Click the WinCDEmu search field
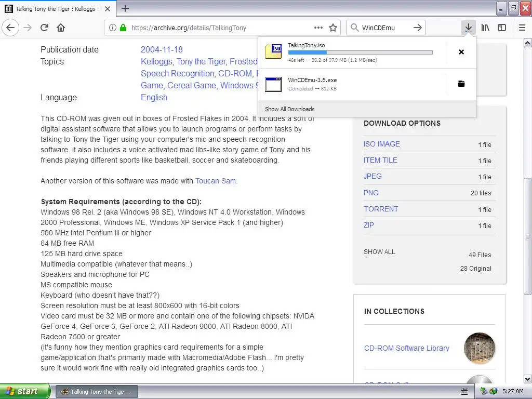This screenshot has width=532, height=399. tap(385, 28)
